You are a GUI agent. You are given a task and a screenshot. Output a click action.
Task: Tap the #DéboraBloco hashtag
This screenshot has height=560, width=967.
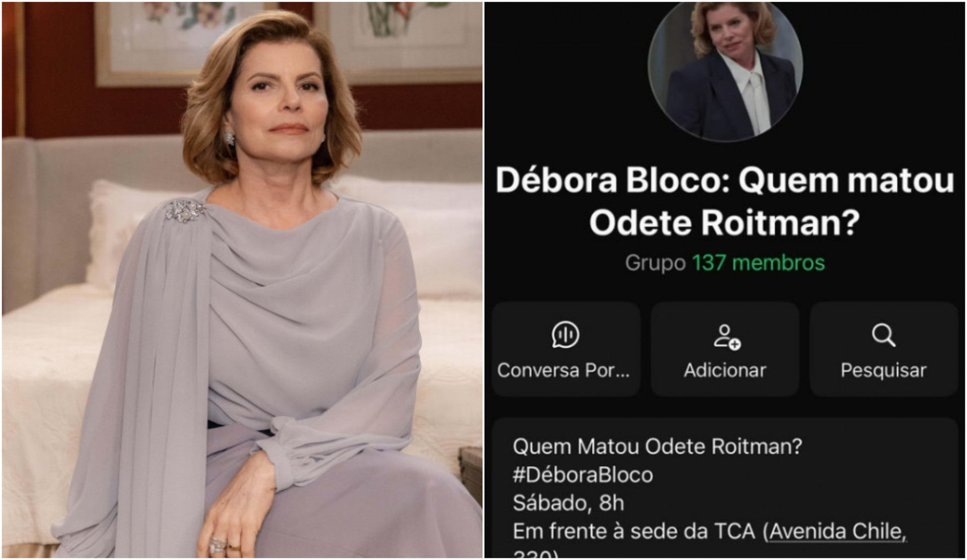tap(583, 475)
